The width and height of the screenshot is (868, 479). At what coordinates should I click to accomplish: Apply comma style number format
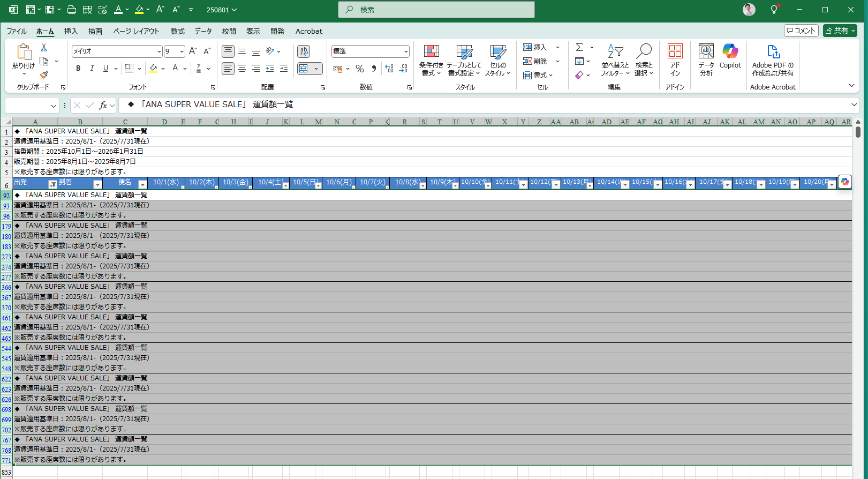pos(374,69)
